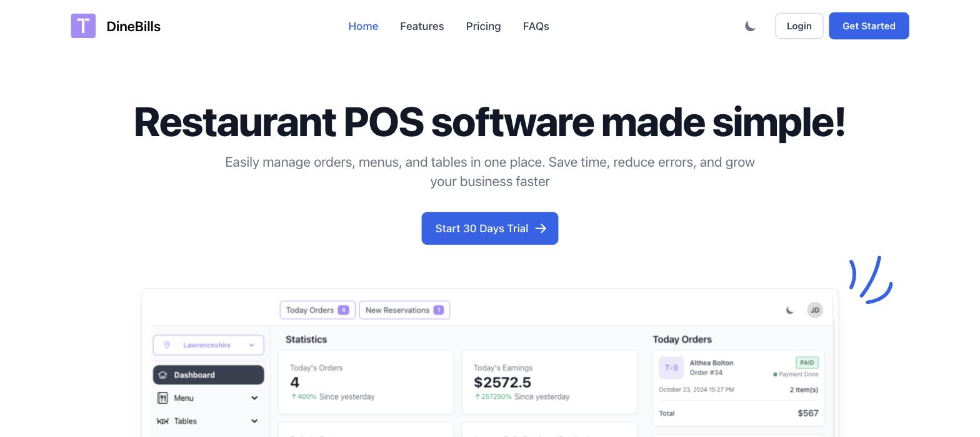Click the $567 total amount
This screenshot has height=437, width=980.
pos(808,413)
